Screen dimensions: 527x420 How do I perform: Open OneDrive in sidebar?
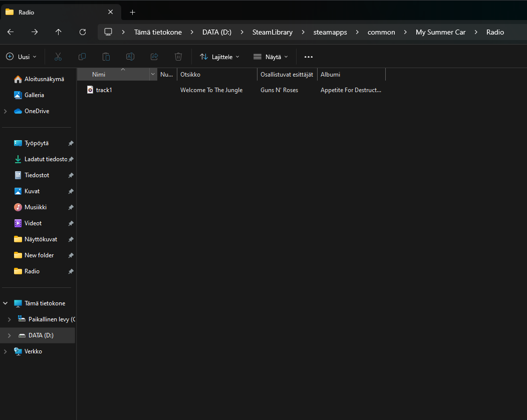pos(32,111)
